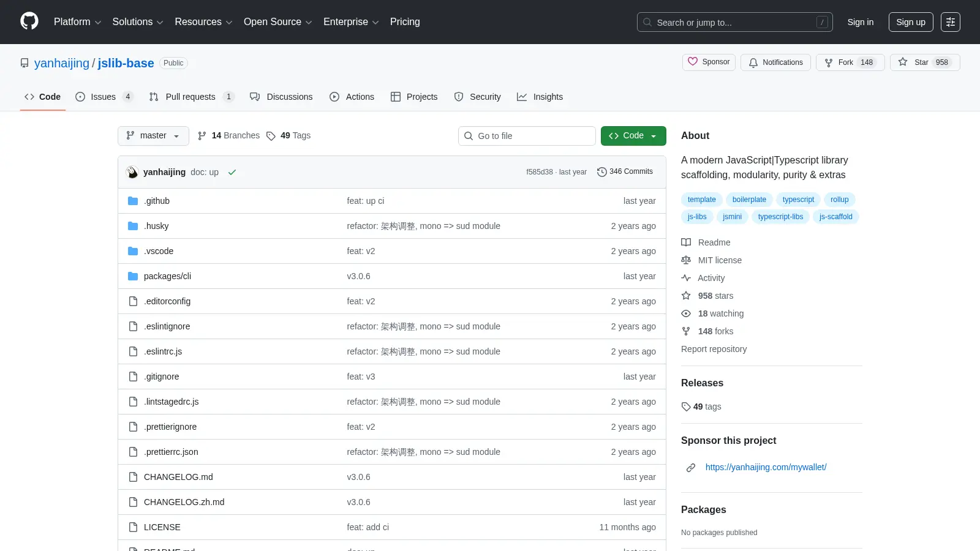The height and width of the screenshot is (551, 980).
Task: Open the mywallet sponsor link
Action: tap(766, 467)
